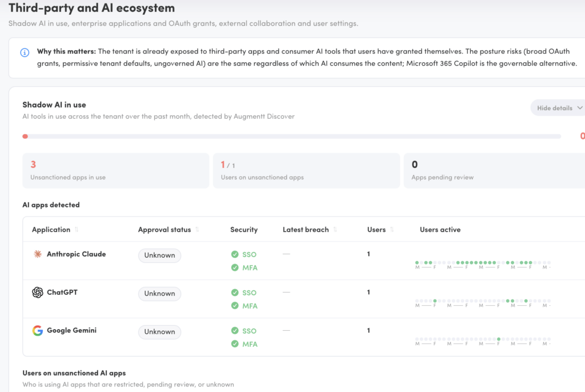Click the 0 apps pending review count
585x392 pixels.
[x=415, y=165]
